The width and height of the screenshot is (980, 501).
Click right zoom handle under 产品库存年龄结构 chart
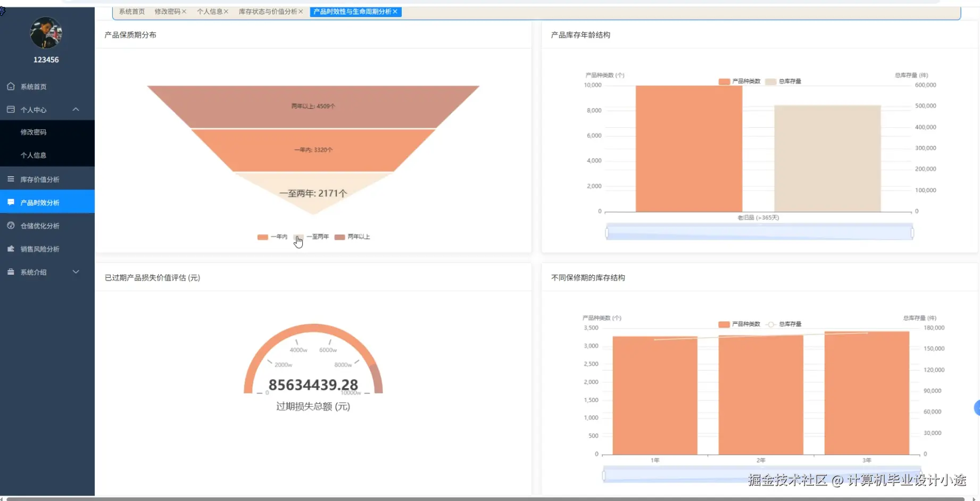tap(912, 233)
